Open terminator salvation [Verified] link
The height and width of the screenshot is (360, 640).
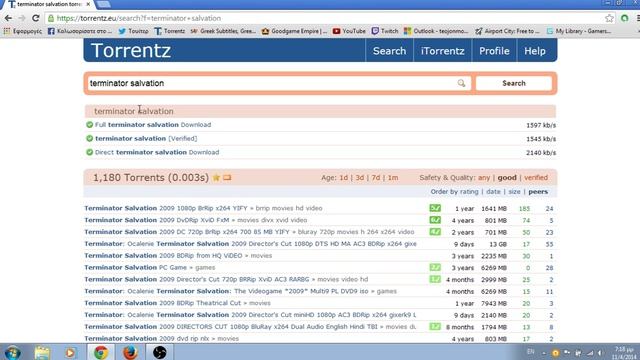click(146, 139)
